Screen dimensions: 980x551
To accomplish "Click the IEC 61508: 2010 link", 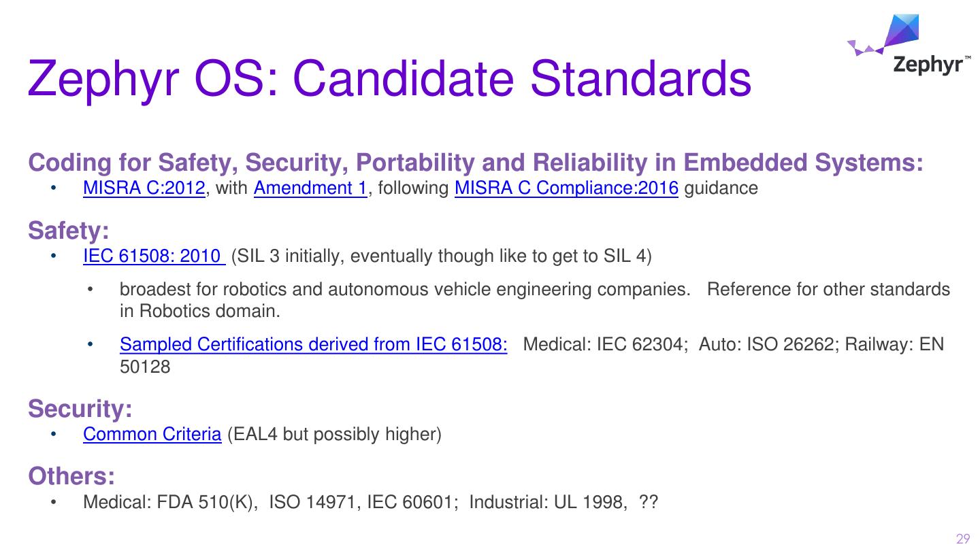I will tap(154, 256).
